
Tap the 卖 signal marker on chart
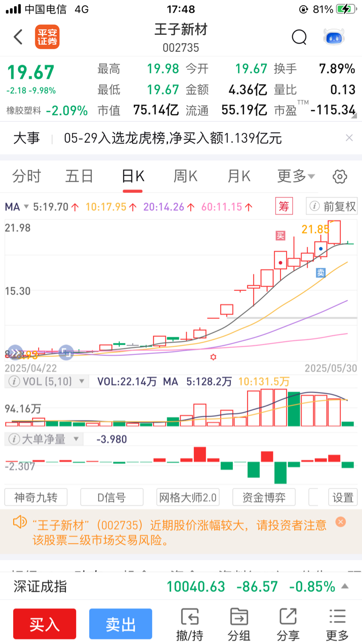(x=321, y=272)
